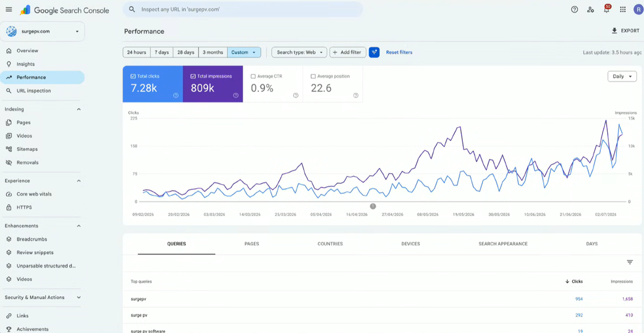
Task: Select the 3 months range button
Action: pos(213,52)
